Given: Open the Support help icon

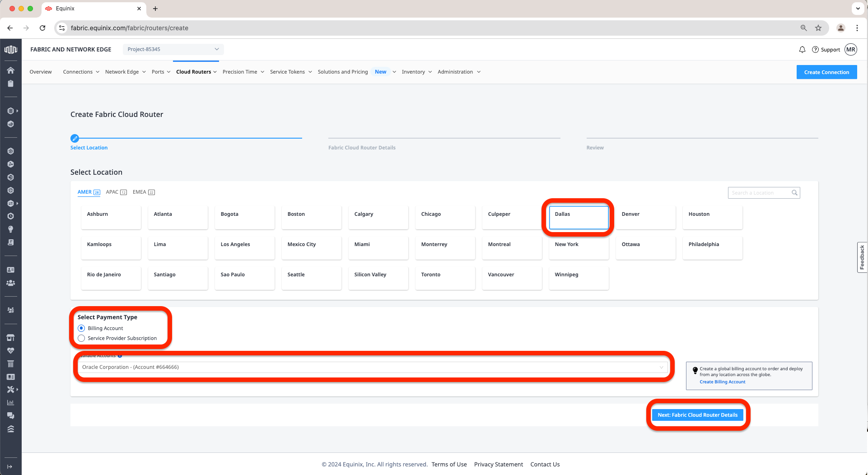Looking at the screenshot, I should (815, 50).
